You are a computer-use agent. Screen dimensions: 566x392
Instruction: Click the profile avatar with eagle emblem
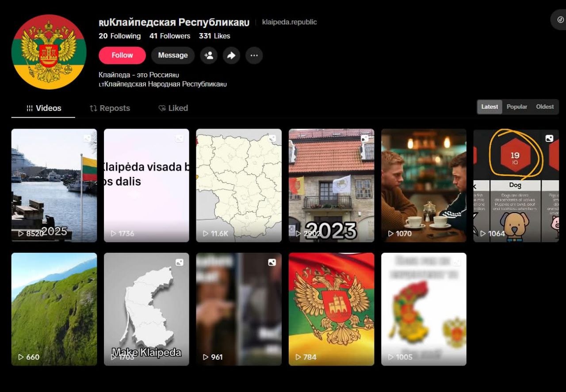click(49, 52)
